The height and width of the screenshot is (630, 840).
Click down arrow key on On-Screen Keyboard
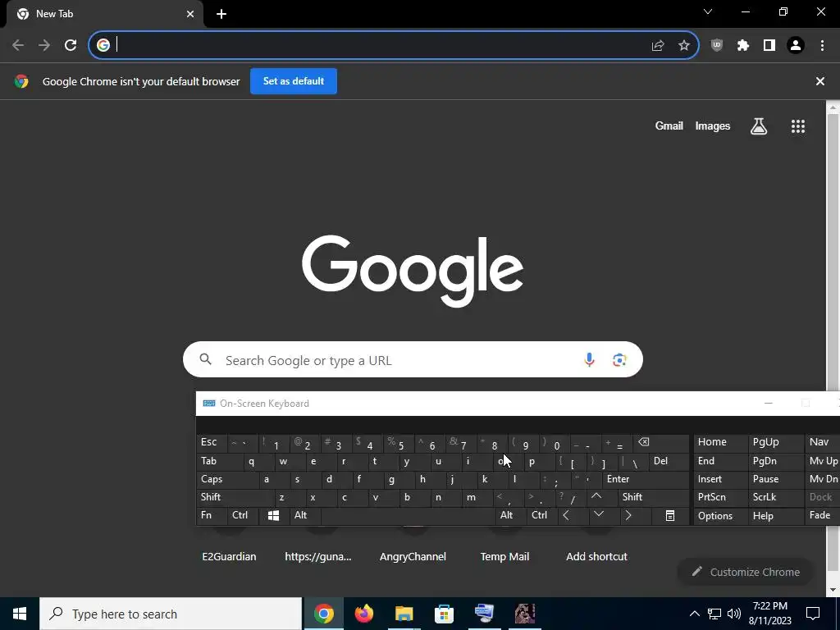click(605, 516)
